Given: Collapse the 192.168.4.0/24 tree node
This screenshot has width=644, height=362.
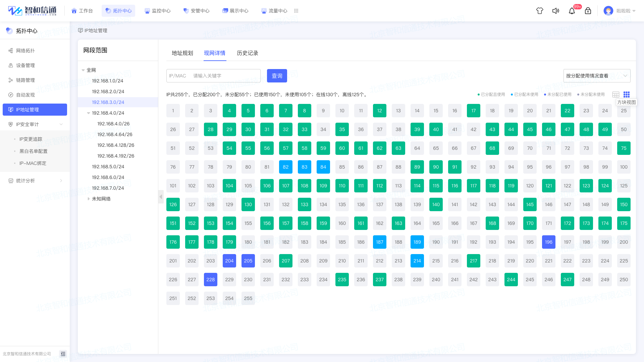Looking at the screenshot, I should 89,113.
